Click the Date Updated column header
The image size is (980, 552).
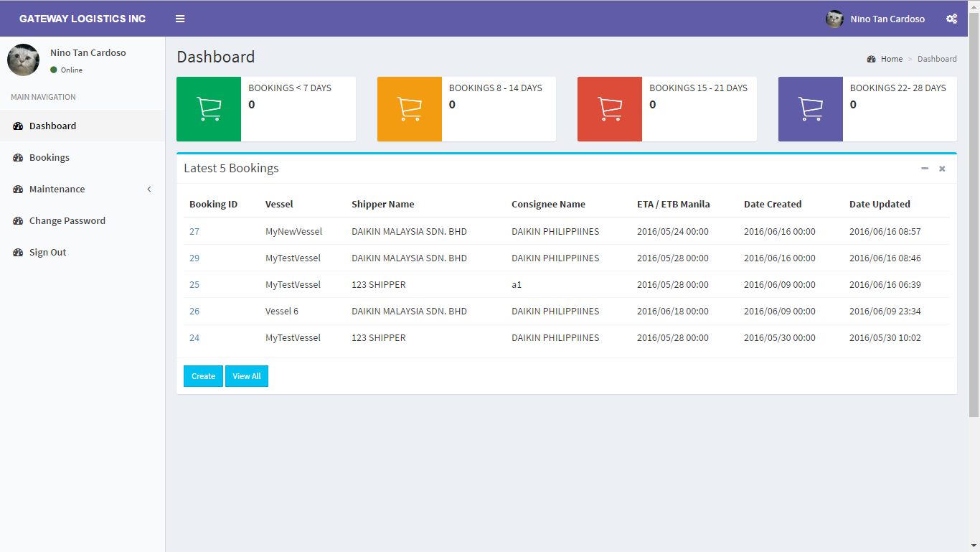880,205
